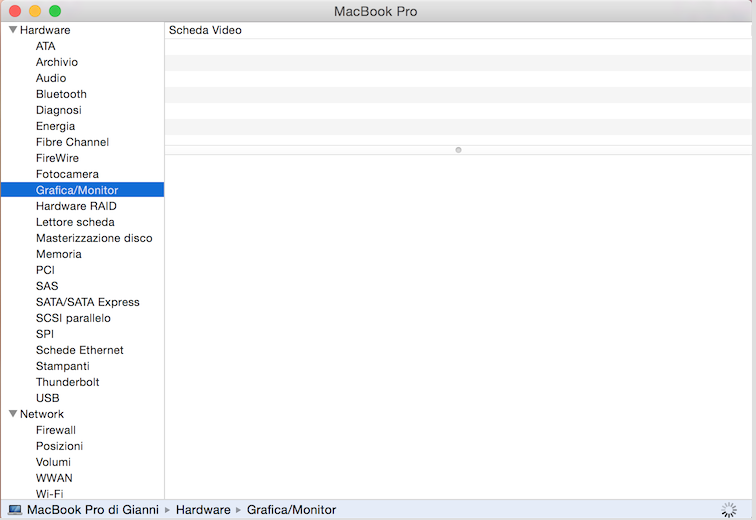
Task: Zoom window with green button
Action: click(x=55, y=11)
